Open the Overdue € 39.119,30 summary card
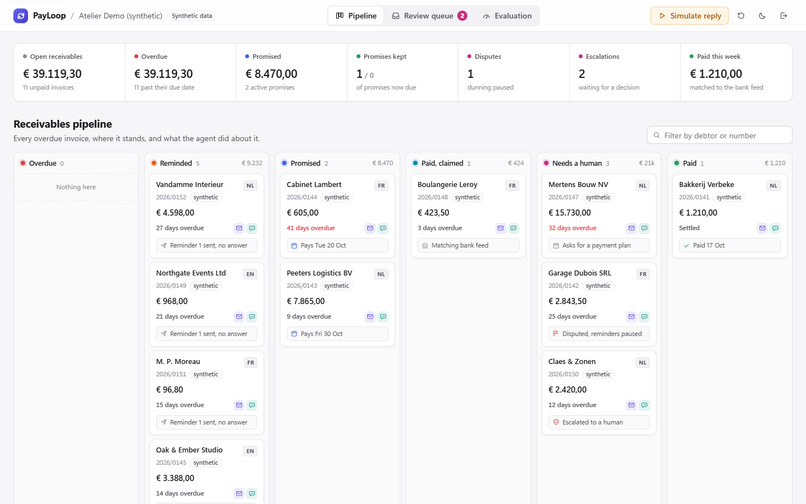 pos(180,72)
